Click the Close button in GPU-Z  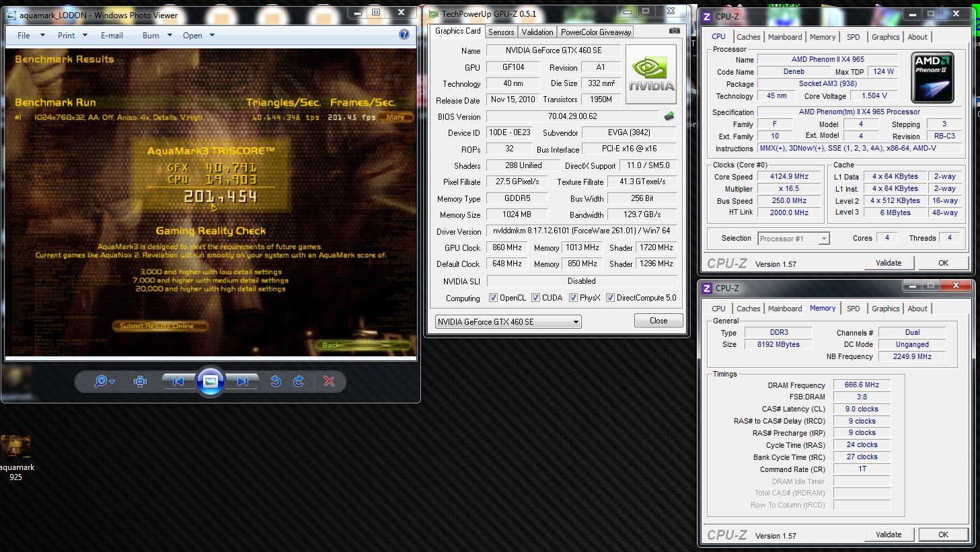pyautogui.click(x=658, y=321)
